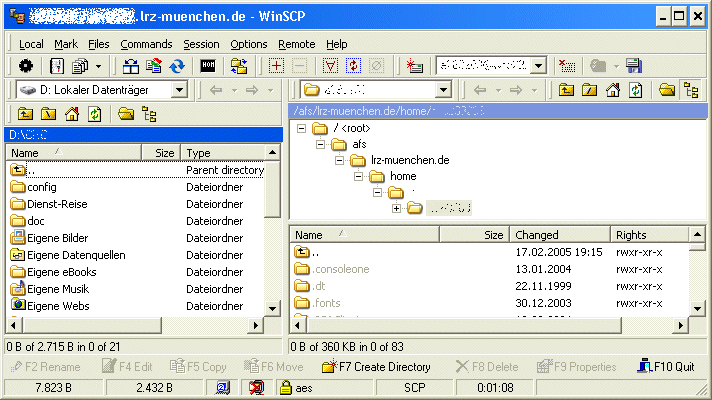Go to parent directory in local toolbar

click(x=25, y=114)
